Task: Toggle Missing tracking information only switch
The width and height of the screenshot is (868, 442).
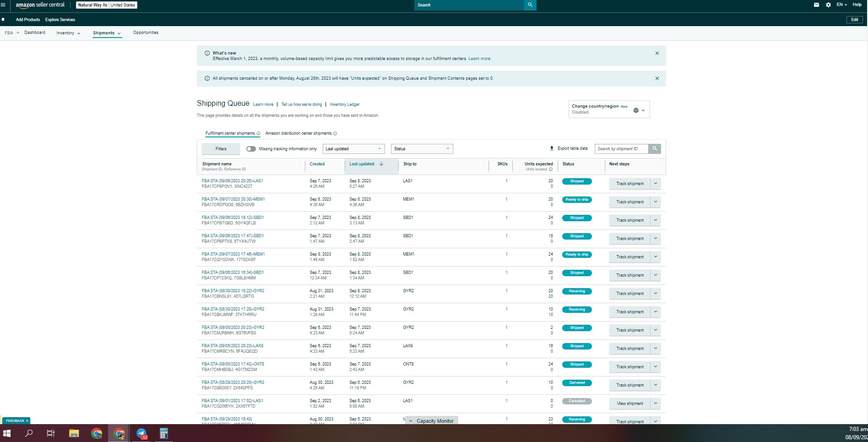Action: click(x=251, y=149)
